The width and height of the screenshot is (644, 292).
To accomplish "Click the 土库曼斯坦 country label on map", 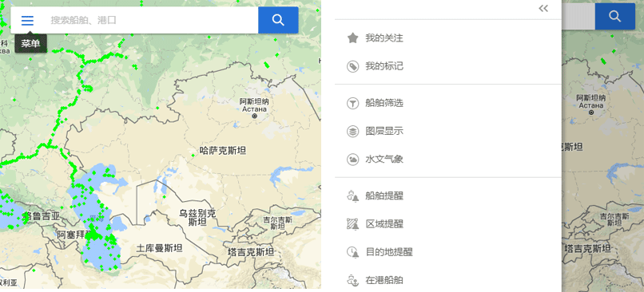I will click(159, 248).
